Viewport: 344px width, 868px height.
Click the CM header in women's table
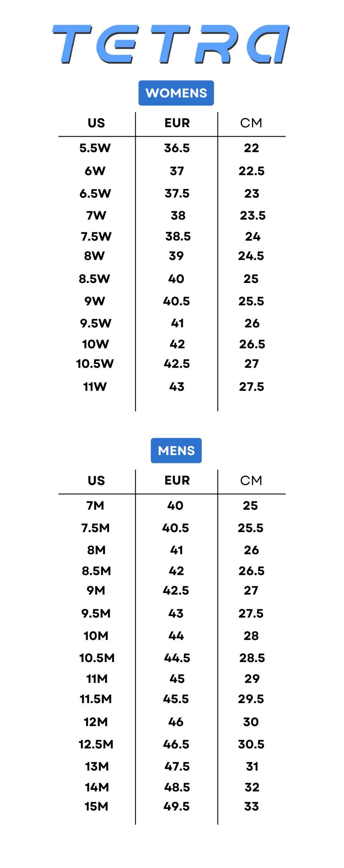click(x=251, y=123)
